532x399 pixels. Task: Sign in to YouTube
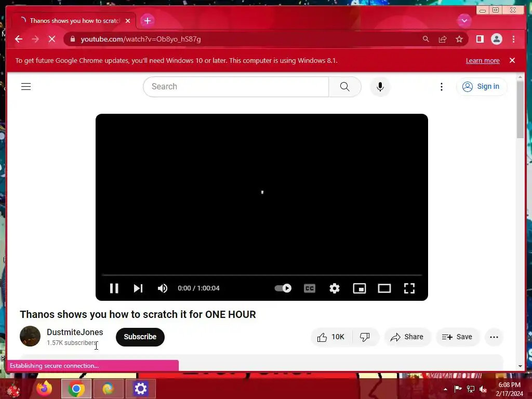coord(482,87)
